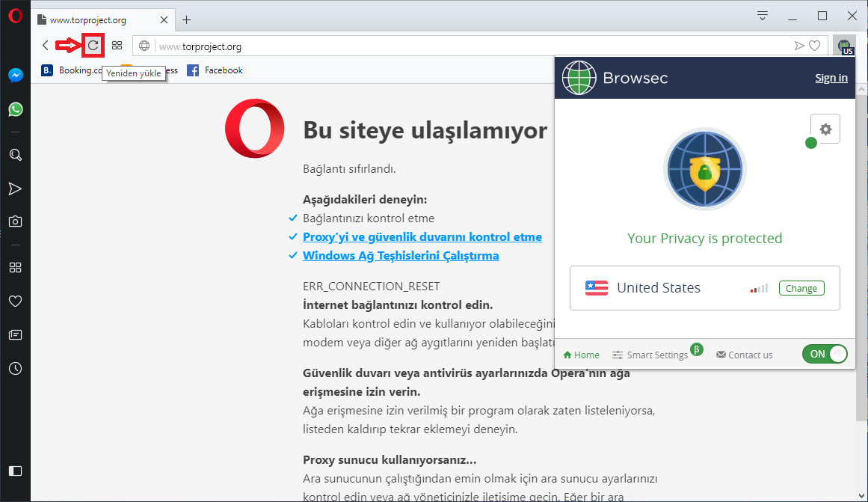Open the Opera main menu
Image resolution: width=868 pixels, height=502 pixels.
click(15, 16)
